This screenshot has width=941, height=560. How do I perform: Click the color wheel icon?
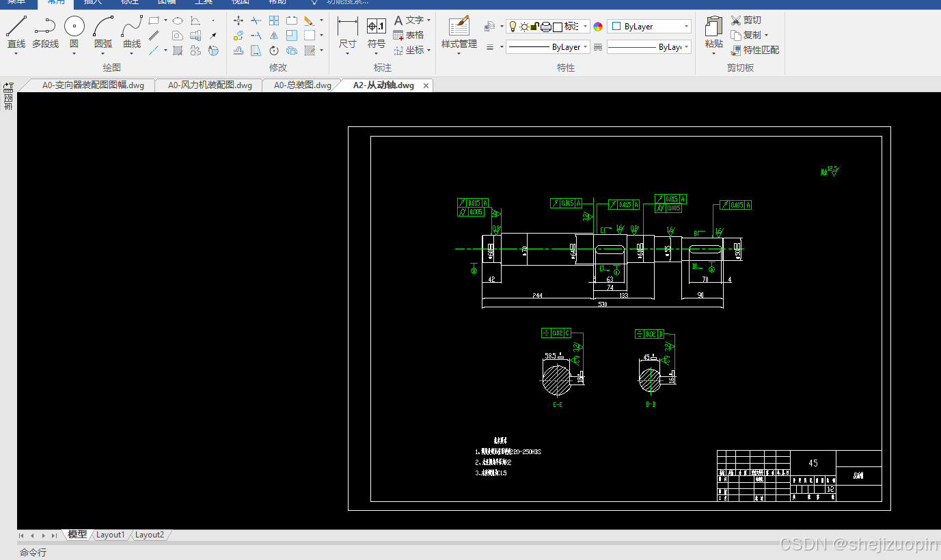[x=598, y=27]
